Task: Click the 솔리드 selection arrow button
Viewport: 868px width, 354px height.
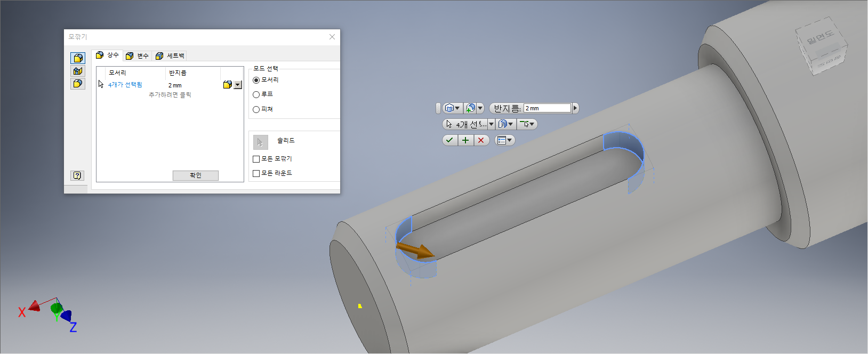Action: click(260, 142)
